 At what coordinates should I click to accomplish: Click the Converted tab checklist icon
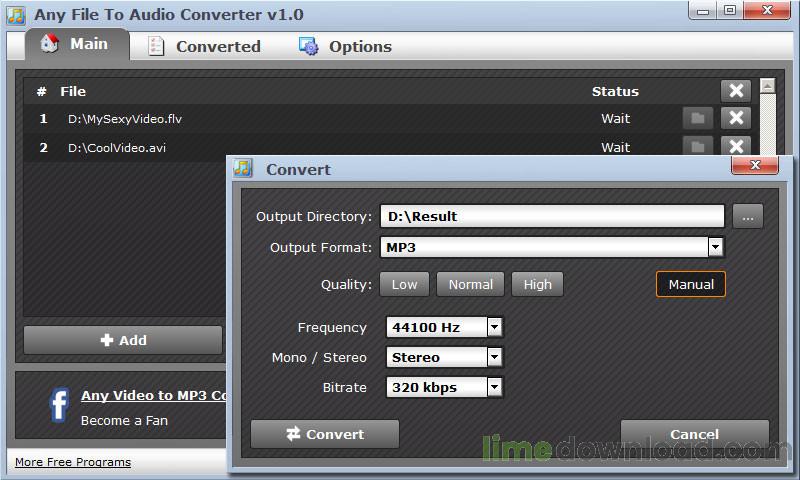coord(156,46)
